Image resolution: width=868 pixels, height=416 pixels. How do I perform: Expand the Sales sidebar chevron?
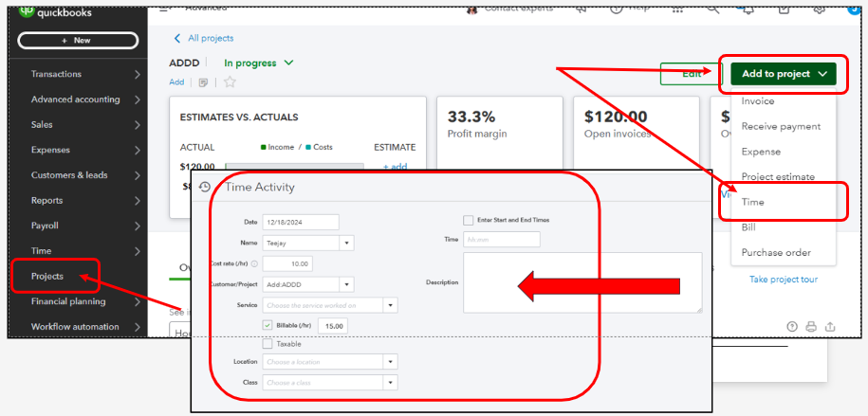(138, 125)
